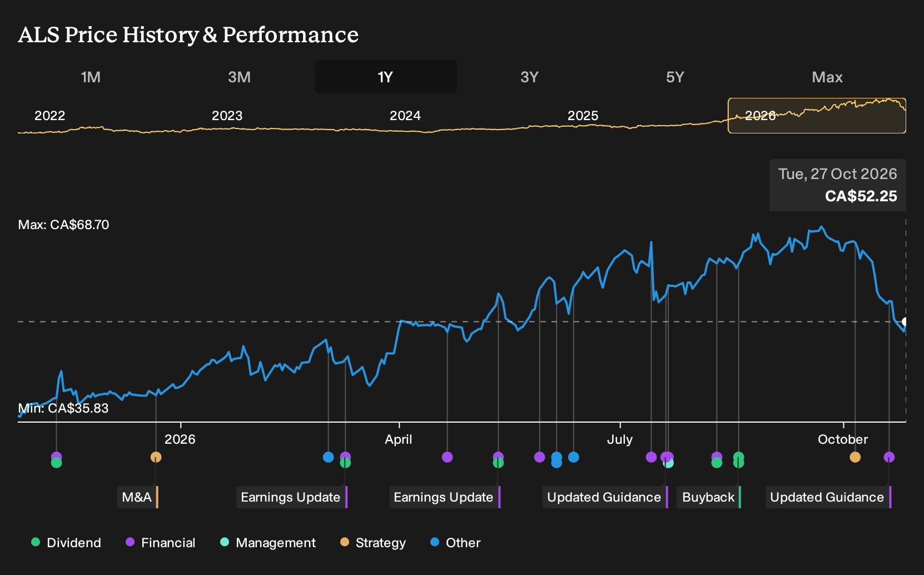The width and height of the screenshot is (924, 575).
Task: Open the Earnings Update label after April
Action: pos(445,497)
